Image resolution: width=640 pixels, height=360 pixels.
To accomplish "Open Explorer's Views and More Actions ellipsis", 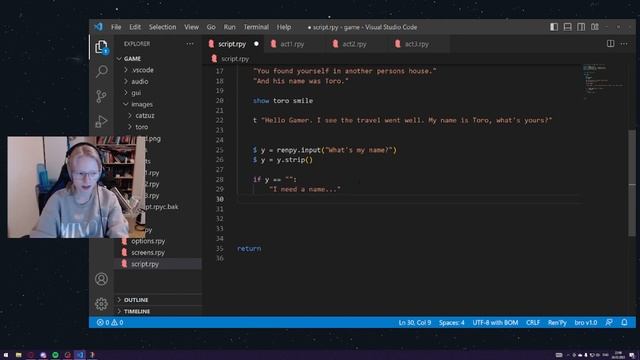I will coord(190,44).
